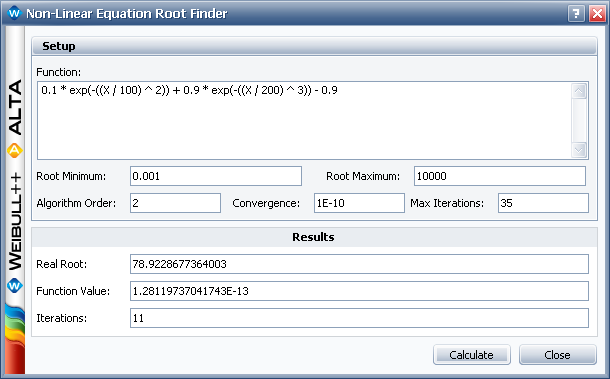The image size is (610, 379).
Task: Click the function box scroll up arrow
Action: coord(579,91)
